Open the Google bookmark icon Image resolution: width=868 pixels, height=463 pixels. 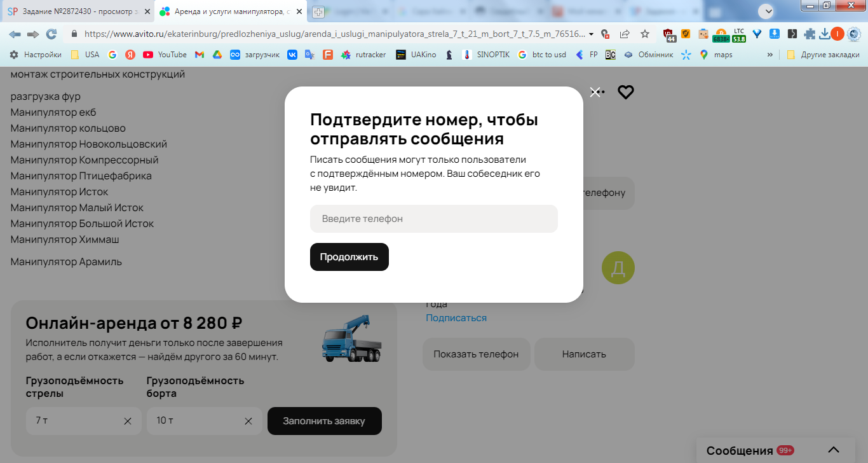(x=112, y=55)
